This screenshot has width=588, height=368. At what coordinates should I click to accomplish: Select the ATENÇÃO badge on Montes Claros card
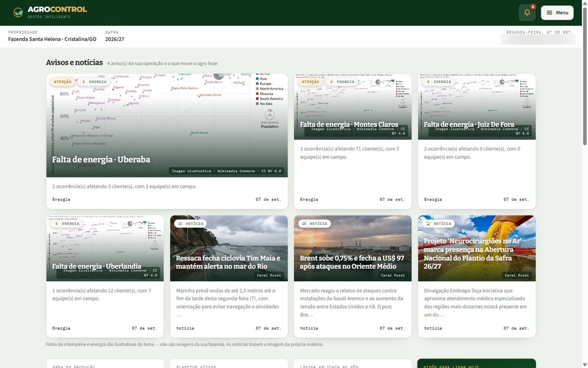(310, 82)
